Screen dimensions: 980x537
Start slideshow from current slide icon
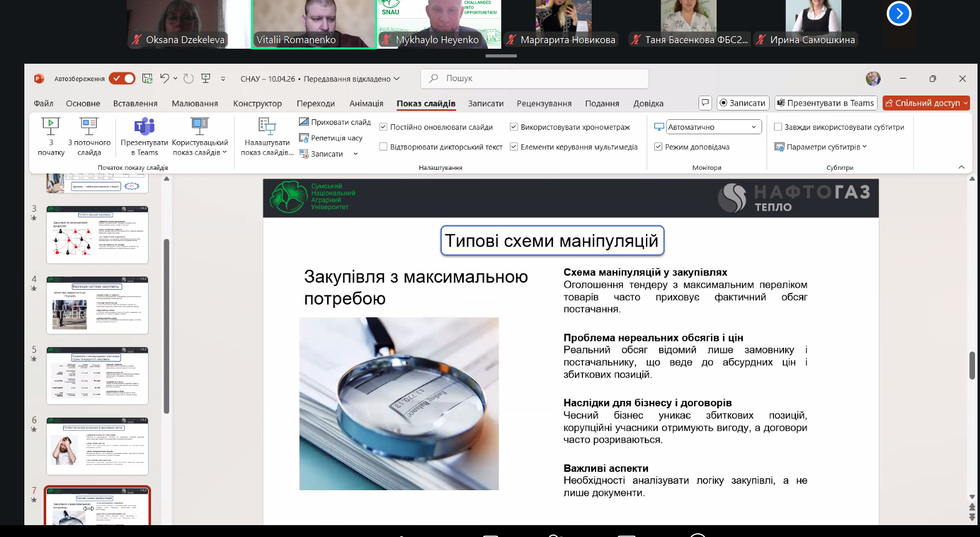click(89, 127)
